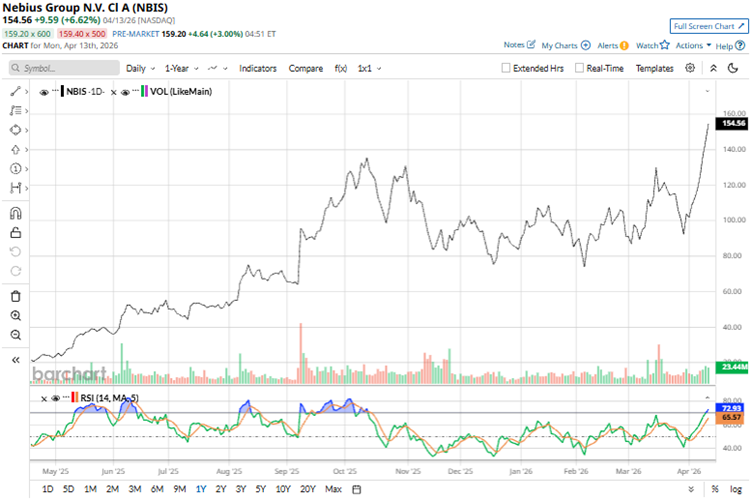Open chart settings gear
Image resolution: width=752 pixels, height=500 pixels.
tap(690, 68)
